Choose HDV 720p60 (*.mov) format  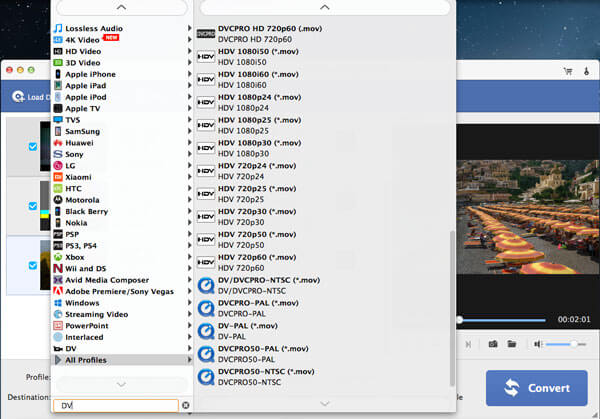click(323, 262)
